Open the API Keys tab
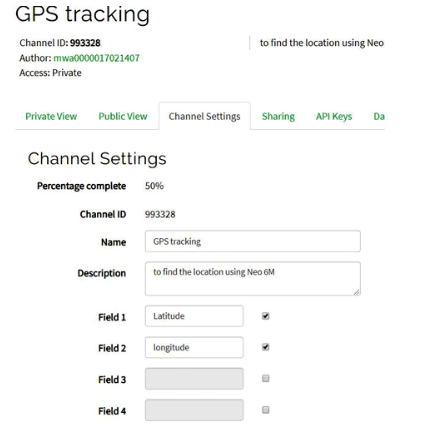Image resolution: width=444 pixels, height=444 pixels. pyautogui.click(x=334, y=116)
